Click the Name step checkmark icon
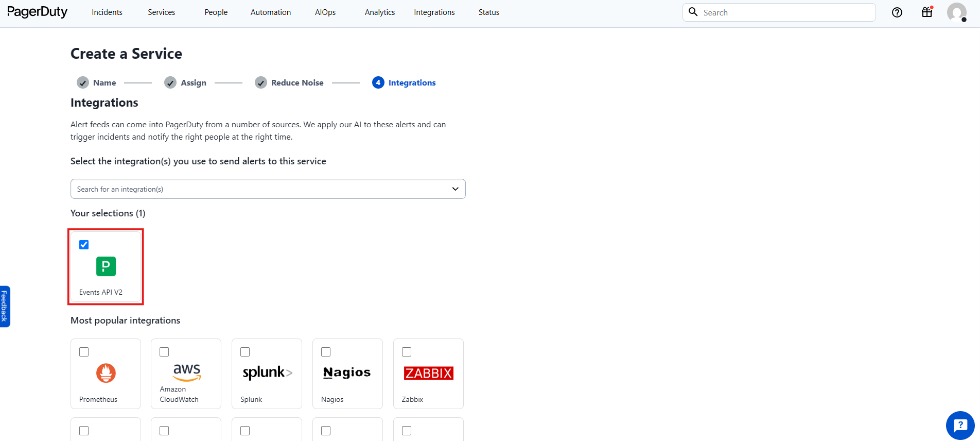Image resolution: width=980 pixels, height=441 pixels. click(x=82, y=82)
